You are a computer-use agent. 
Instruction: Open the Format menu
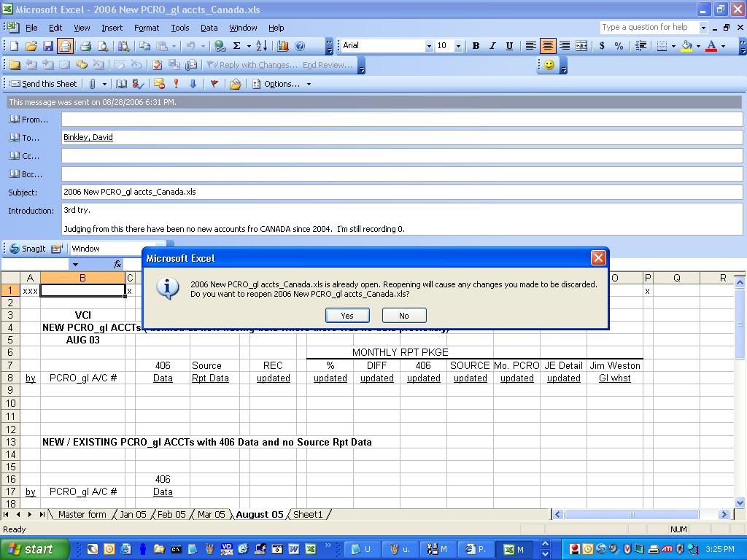(146, 28)
